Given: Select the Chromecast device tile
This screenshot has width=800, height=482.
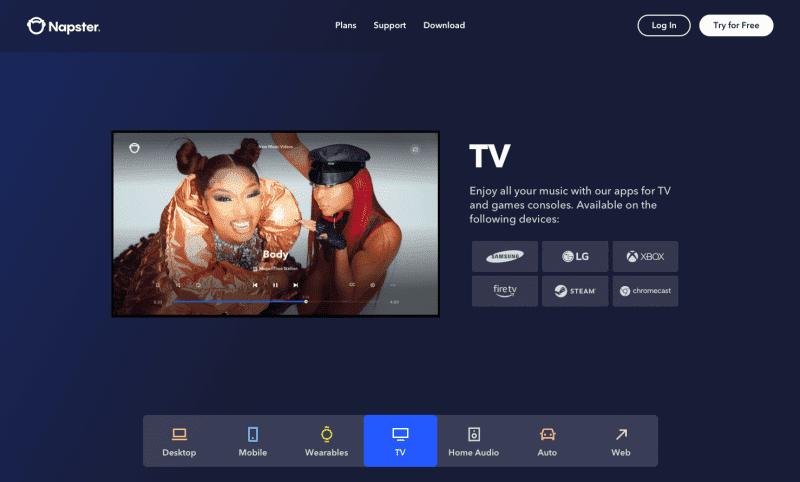Looking at the screenshot, I should (645, 291).
